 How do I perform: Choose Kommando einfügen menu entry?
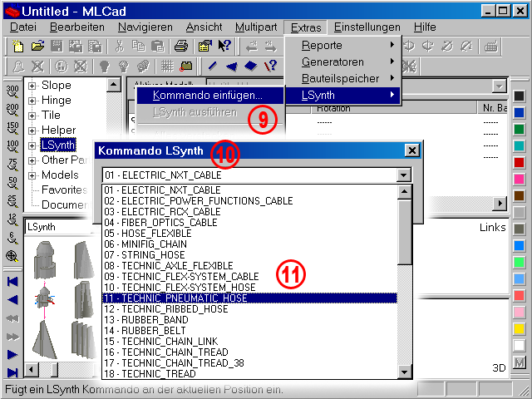[210, 96]
